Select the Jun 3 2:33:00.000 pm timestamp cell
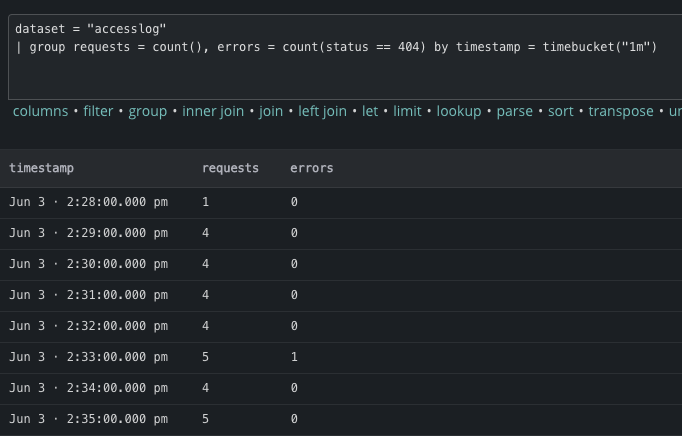This screenshot has width=682, height=436. [x=89, y=357]
